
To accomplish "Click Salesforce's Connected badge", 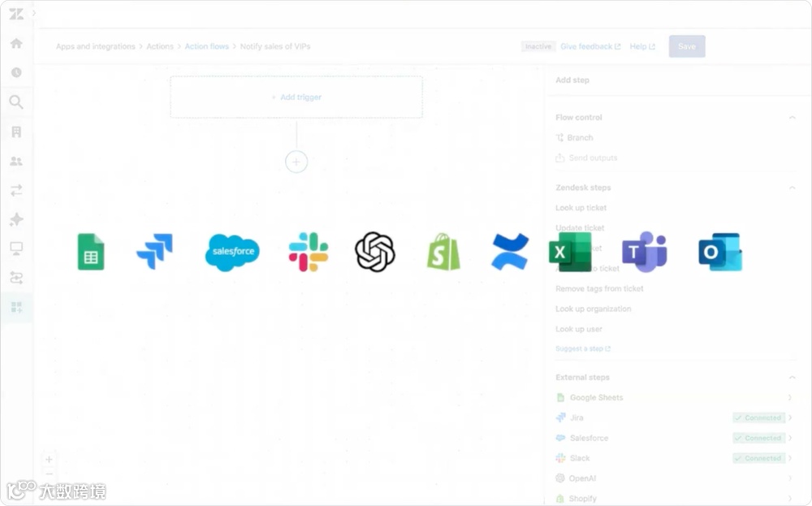I will 758,438.
